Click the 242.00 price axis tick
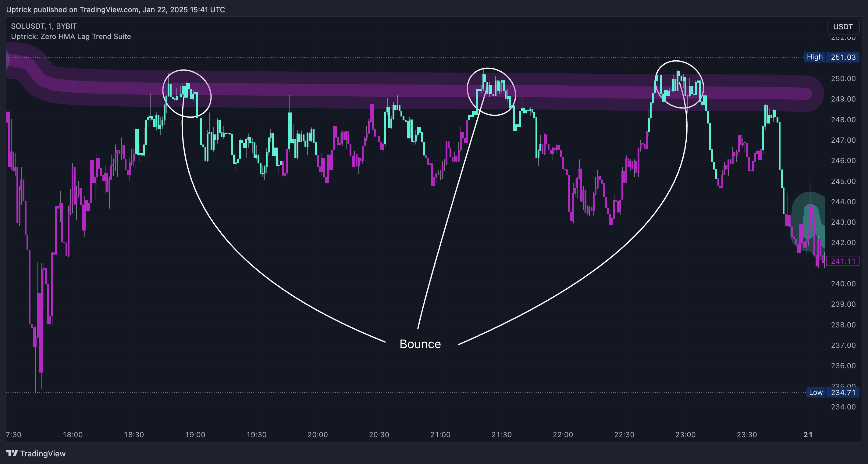Screen dimensions: 868x464 [843, 243]
